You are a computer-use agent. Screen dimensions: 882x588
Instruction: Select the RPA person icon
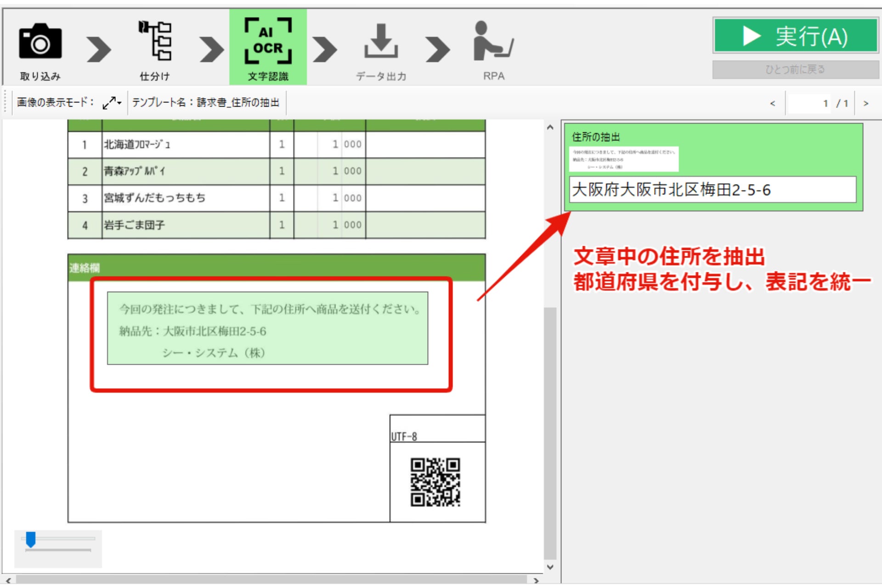(x=493, y=42)
